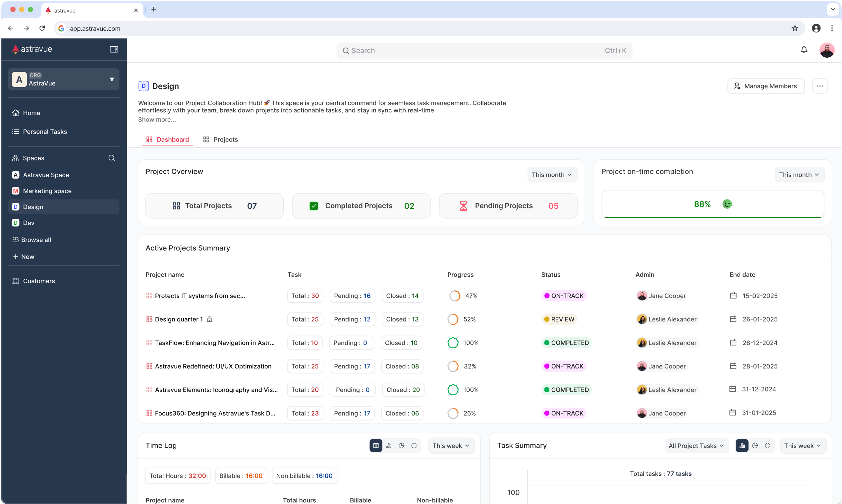The image size is (842, 504).
Task: Expand the AstraVue organization switcher
Action: coord(64,80)
